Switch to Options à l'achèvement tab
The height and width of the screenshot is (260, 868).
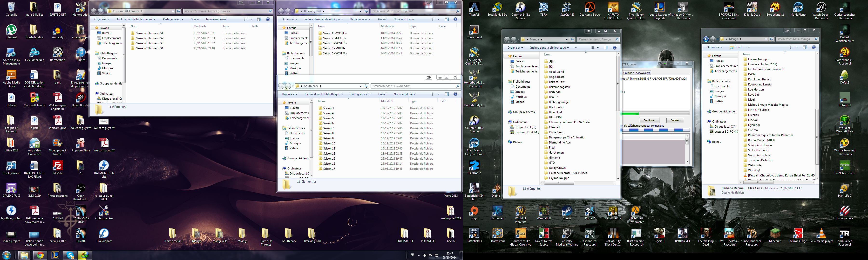click(x=637, y=73)
